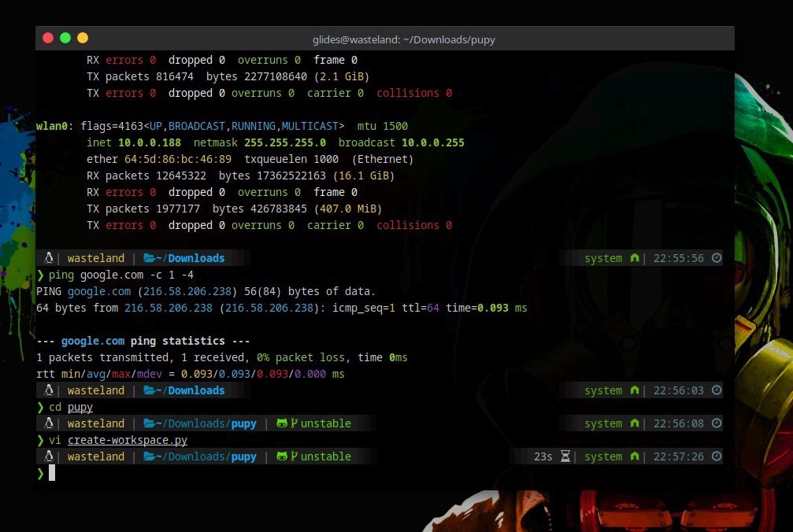This screenshot has height=532, width=793.
Task: Click the mtu 1500 value
Action: click(383, 126)
